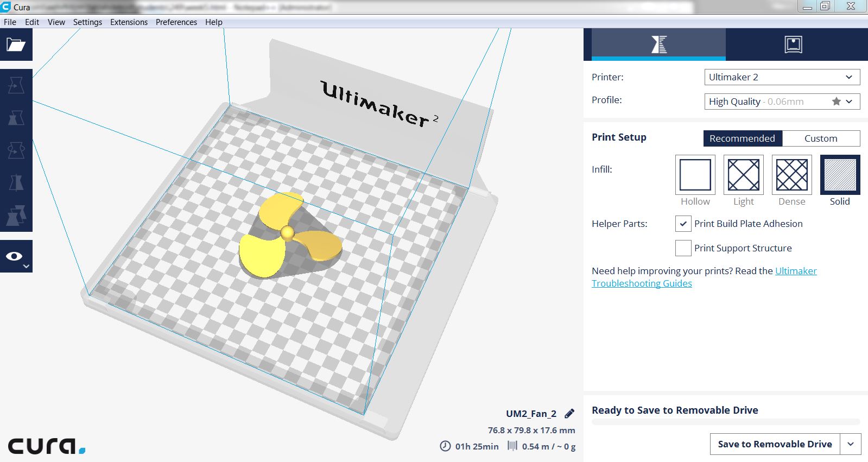Viewport: 868px width, 462px height.
Task: Open the Preferences menu
Action: coord(176,22)
